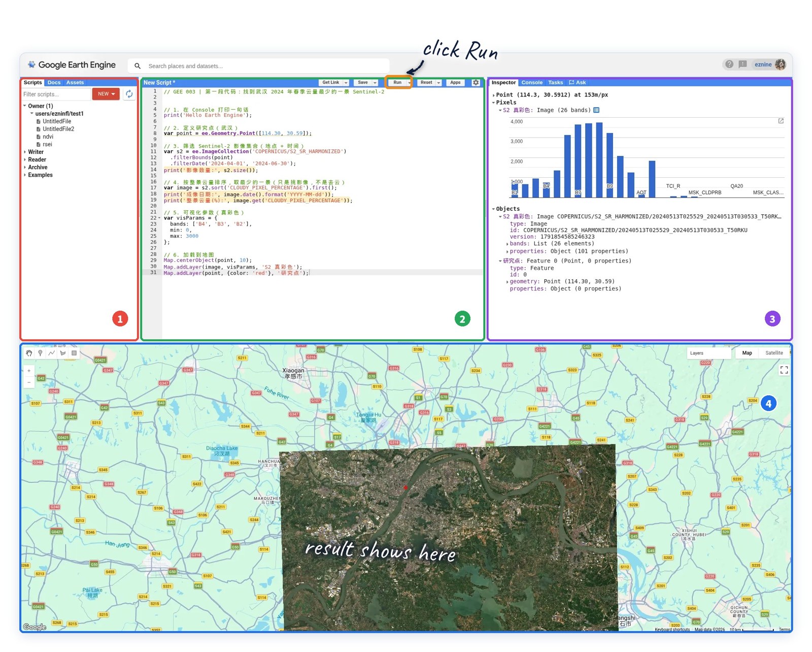Switch to the Tasks tab
Image resolution: width=812 pixels, height=652 pixels.
tap(555, 82)
